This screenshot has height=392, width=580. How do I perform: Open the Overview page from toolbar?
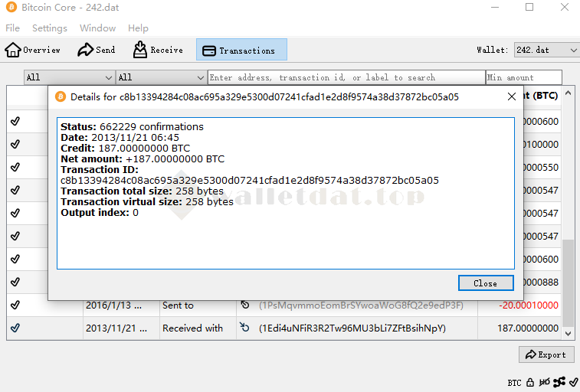coord(33,51)
